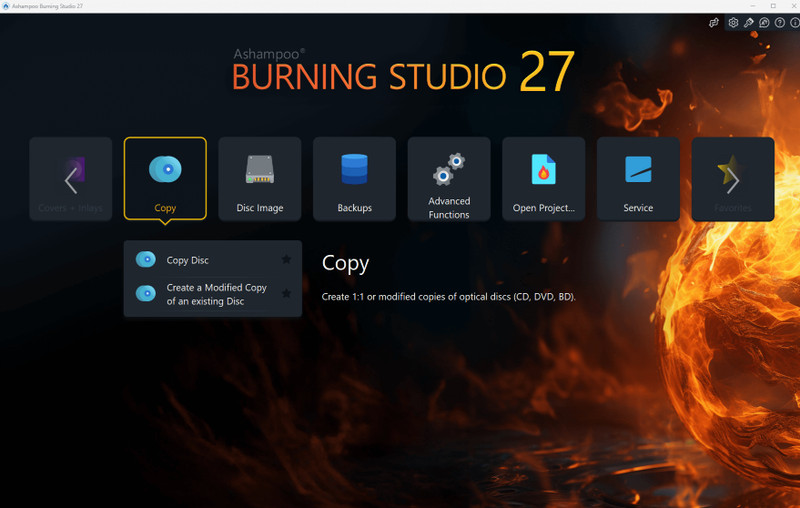
Task: Go to next categories with right arrow
Action: pyautogui.click(x=733, y=180)
